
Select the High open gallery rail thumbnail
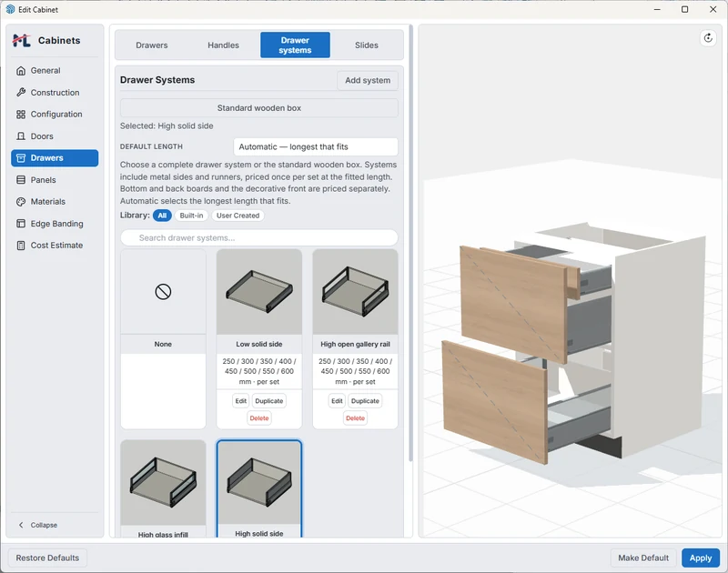coord(355,291)
